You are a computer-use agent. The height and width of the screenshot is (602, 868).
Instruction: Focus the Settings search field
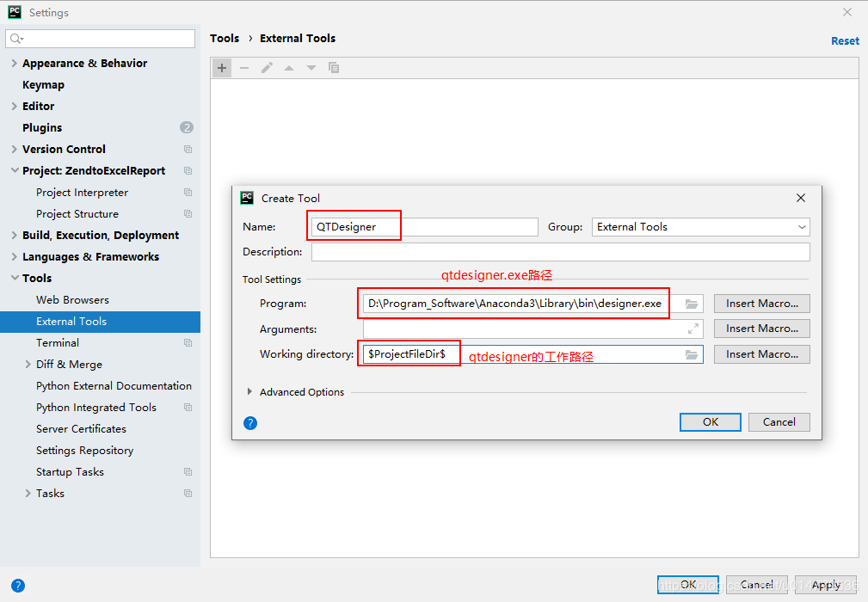pyautogui.click(x=100, y=39)
